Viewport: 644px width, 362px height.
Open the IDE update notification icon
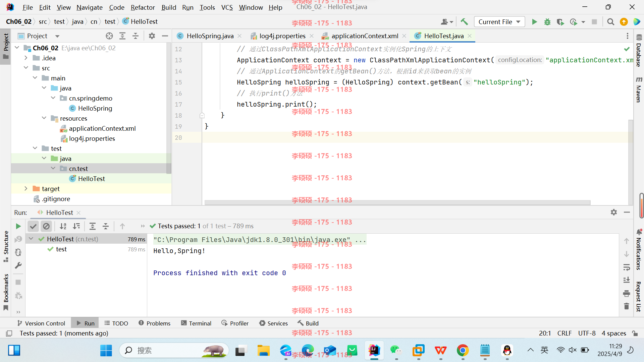[624, 22]
